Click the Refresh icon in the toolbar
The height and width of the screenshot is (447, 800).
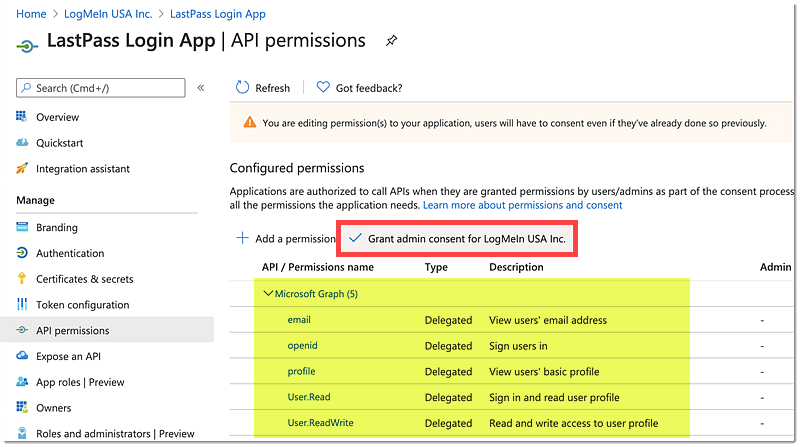click(242, 88)
